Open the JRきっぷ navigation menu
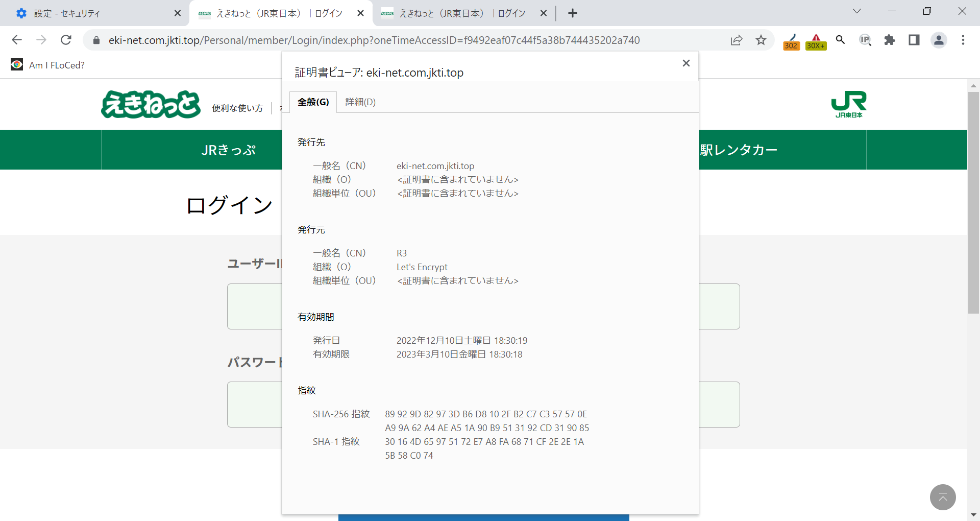The image size is (980, 521). (x=228, y=150)
